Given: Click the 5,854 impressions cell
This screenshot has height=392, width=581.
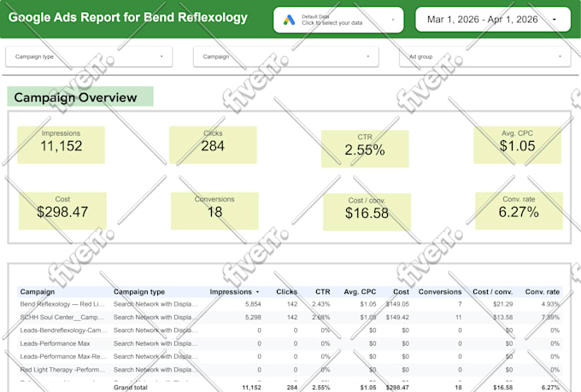Looking at the screenshot, I should 253,304.
